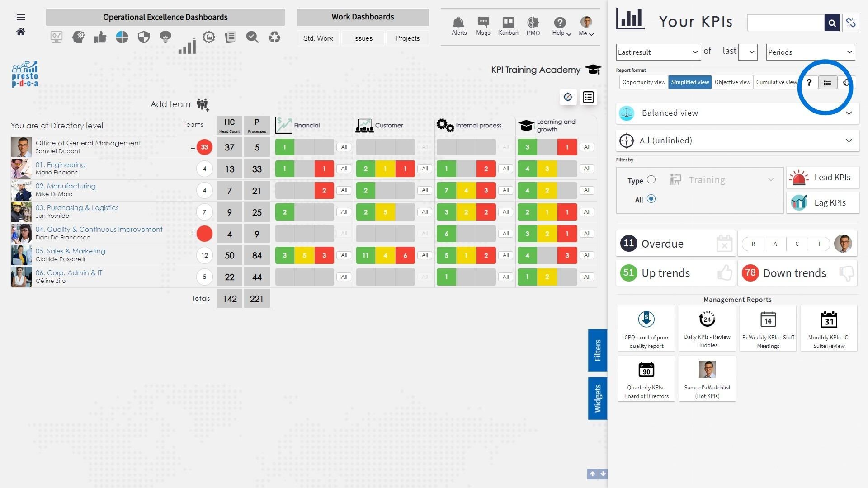Open 01. Engineering team link

(x=61, y=165)
